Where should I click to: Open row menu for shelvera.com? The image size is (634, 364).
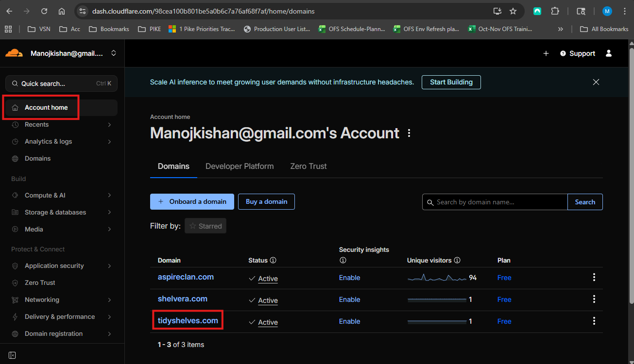(594, 299)
